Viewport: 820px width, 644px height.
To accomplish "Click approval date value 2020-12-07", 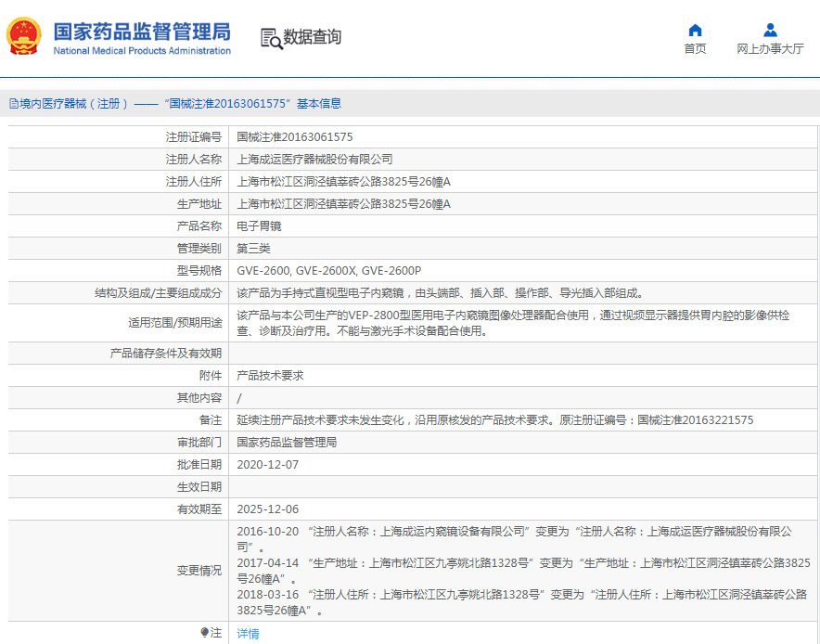I will [268, 465].
